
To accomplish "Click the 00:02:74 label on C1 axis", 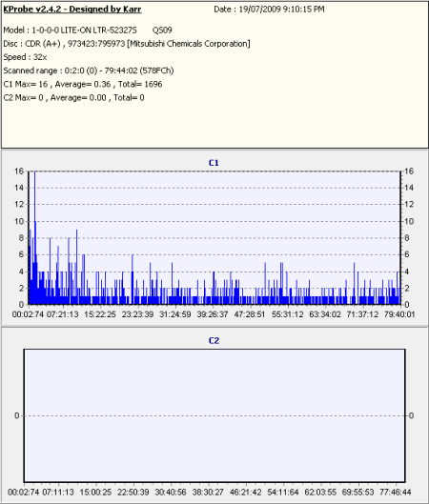I will (28, 314).
